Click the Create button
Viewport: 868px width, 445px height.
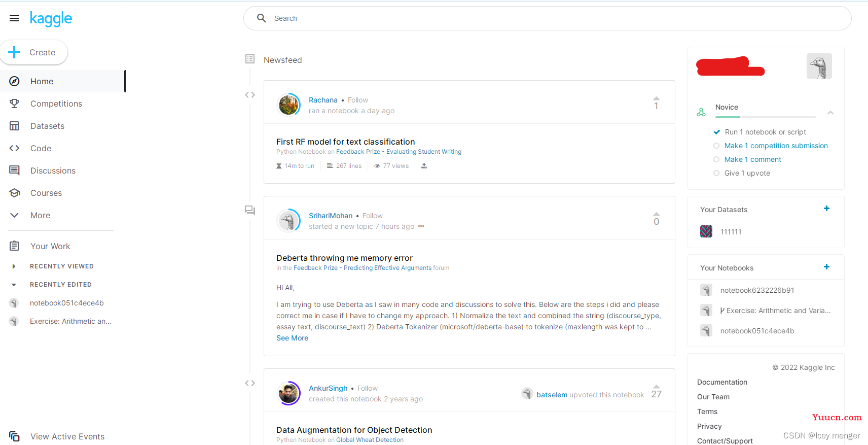click(33, 52)
